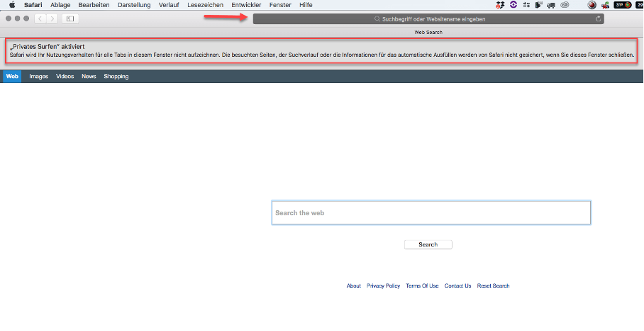Go back with the back arrow button
Viewport: 644px width, 331px height.
tap(40, 18)
